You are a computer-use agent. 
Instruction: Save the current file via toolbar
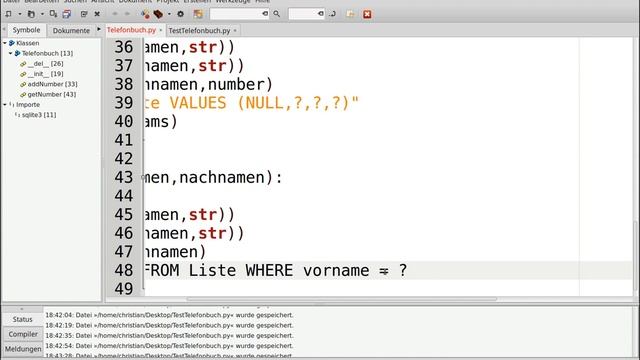click(x=53, y=14)
